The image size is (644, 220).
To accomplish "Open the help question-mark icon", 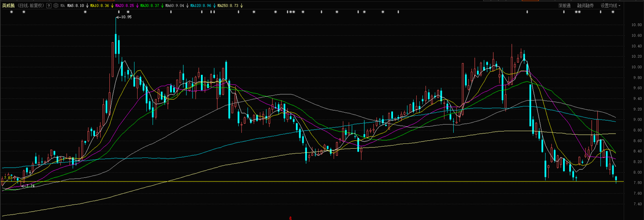I will [x=49, y=6].
